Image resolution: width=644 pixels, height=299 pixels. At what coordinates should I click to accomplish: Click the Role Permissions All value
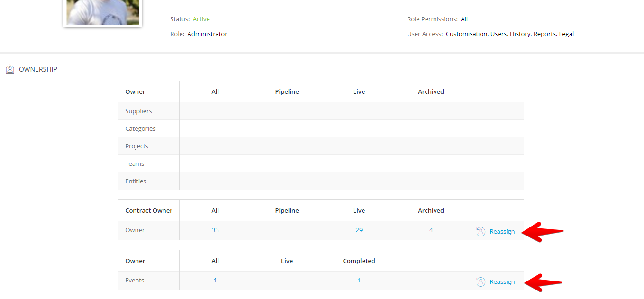(464, 19)
